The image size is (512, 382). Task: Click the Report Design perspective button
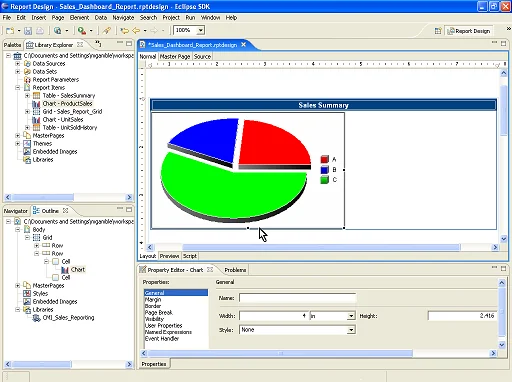click(x=469, y=31)
